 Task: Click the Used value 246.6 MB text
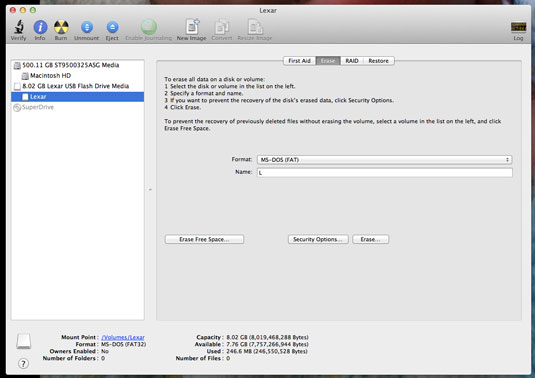pyautogui.click(x=267, y=351)
